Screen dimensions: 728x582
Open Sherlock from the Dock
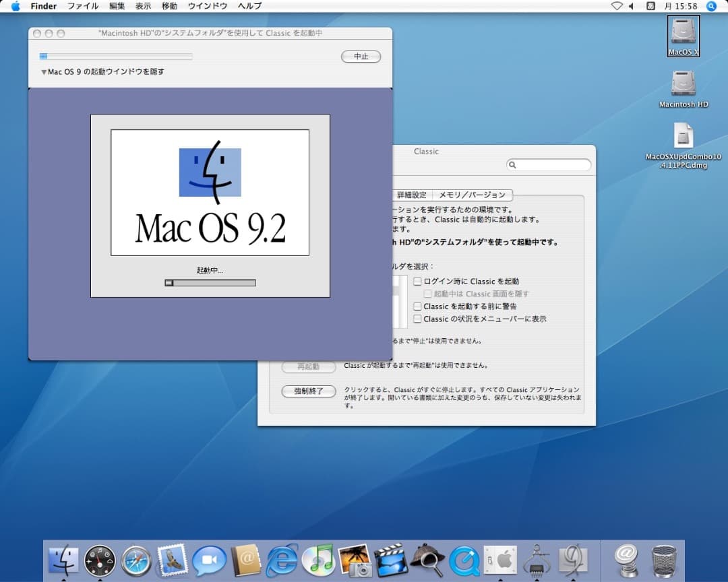pos(427,560)
